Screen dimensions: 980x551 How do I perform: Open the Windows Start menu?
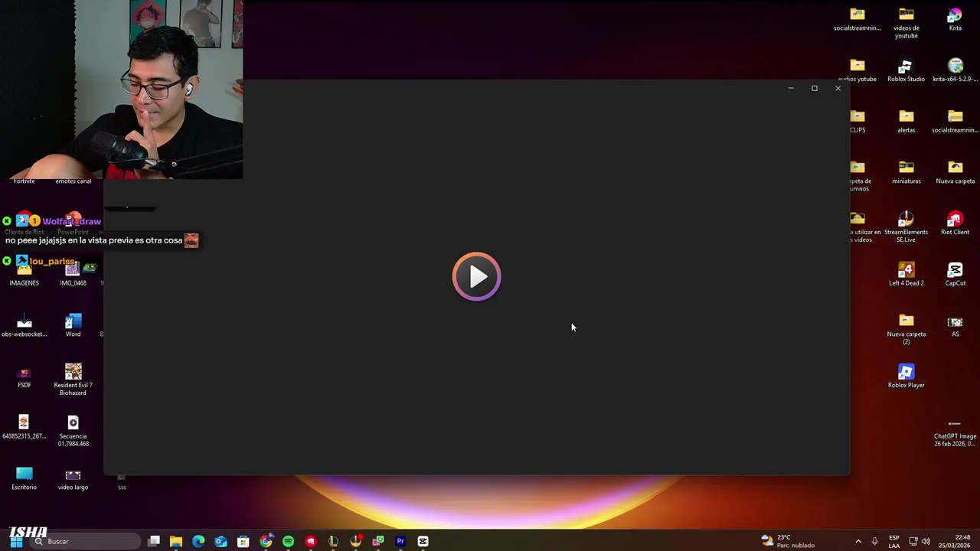tap(16, 541)
